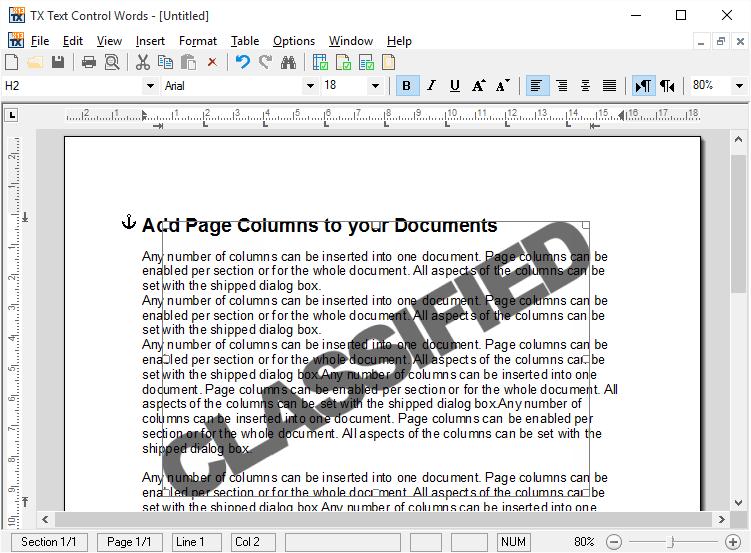The height and width of the screenshot is (553, 751).
Task: Click the anchor icon beside the heading
Action: click(128, 222)
